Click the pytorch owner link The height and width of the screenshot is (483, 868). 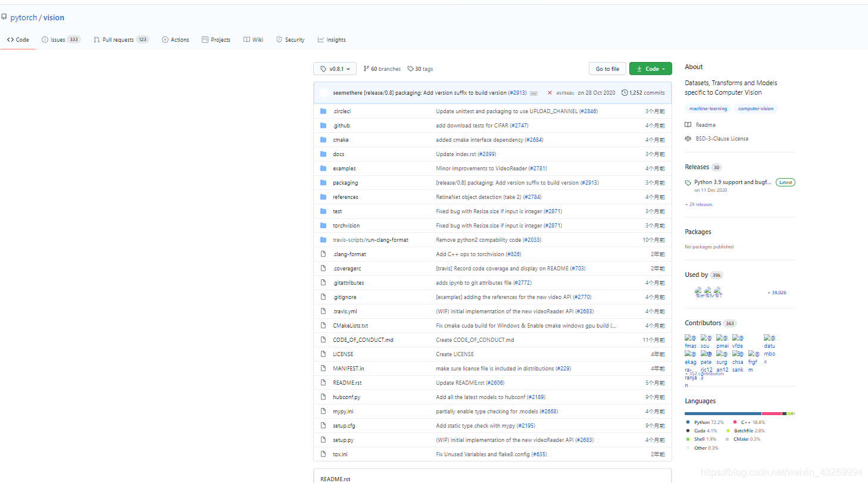[x=24, y=18]
